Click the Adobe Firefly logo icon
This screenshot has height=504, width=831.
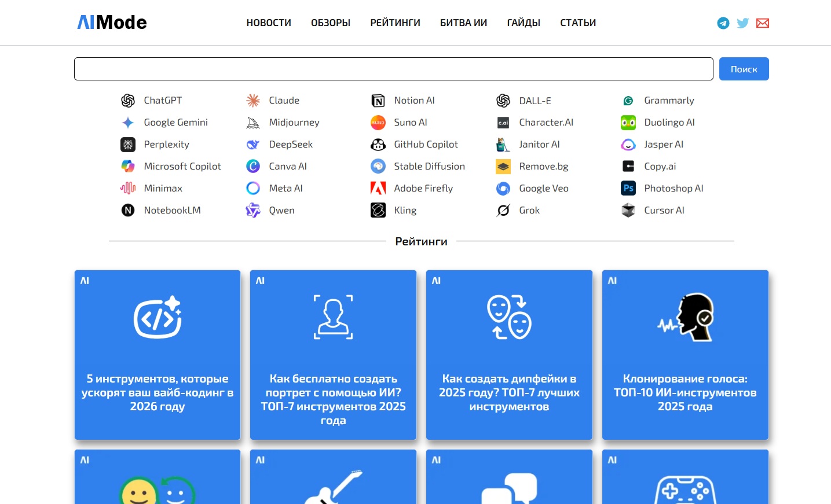(x=378, y=189)
